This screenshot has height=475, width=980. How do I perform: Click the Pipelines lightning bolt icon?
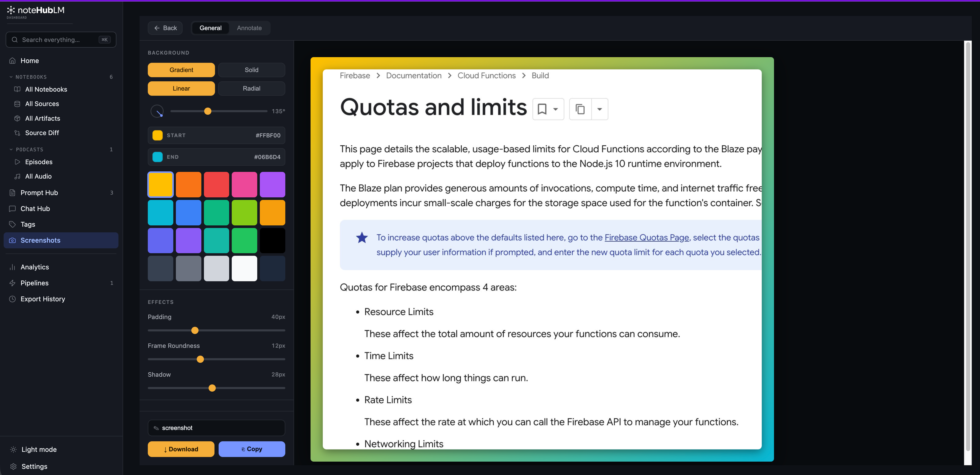pos(13,283)
